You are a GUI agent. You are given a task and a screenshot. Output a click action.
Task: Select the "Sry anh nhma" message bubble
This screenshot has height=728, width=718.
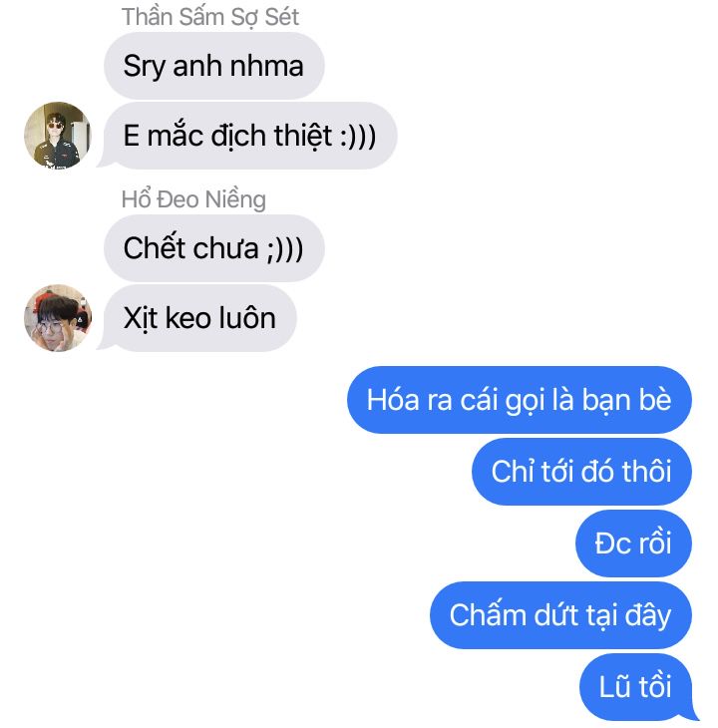pyautogui.click(x=214, y=66)
